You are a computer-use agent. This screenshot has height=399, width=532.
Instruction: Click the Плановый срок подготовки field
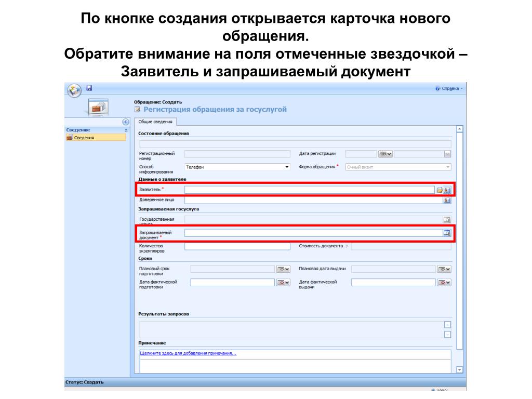(x=232, y=270)
